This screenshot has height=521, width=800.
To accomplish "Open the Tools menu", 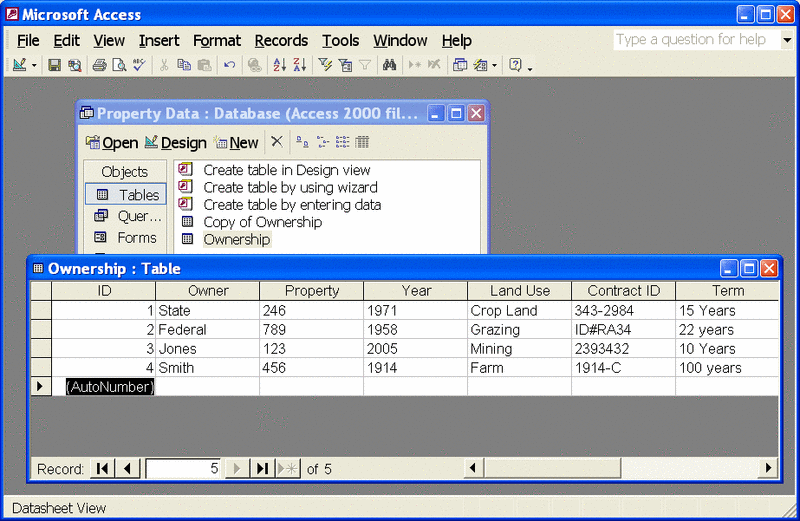I will click(x=340, y=40).
